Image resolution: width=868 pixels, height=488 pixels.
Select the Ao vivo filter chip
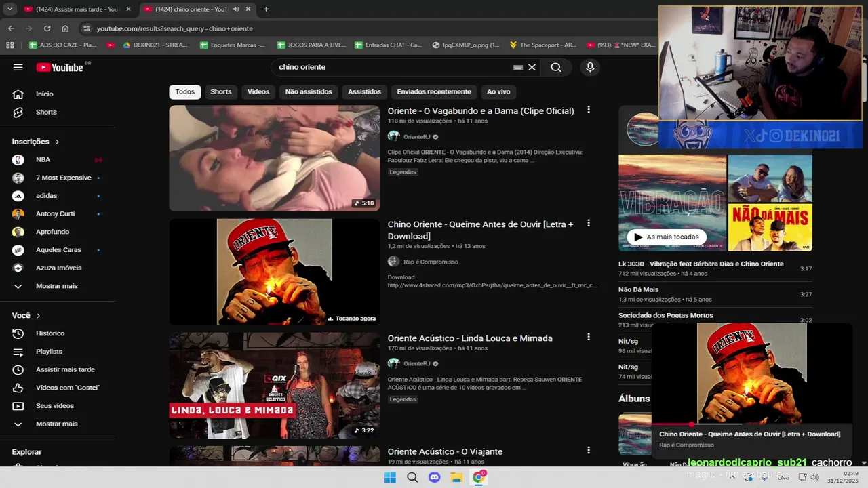tap(498, 91)
